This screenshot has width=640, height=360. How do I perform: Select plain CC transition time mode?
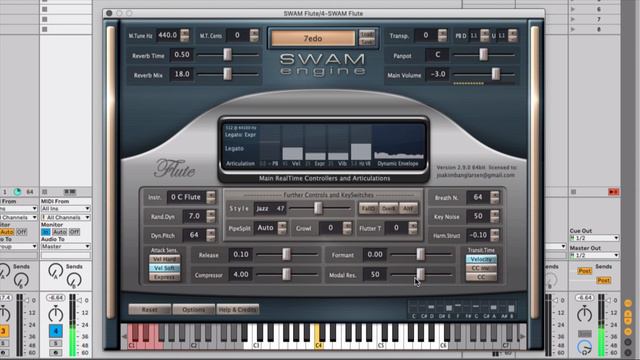481,277
